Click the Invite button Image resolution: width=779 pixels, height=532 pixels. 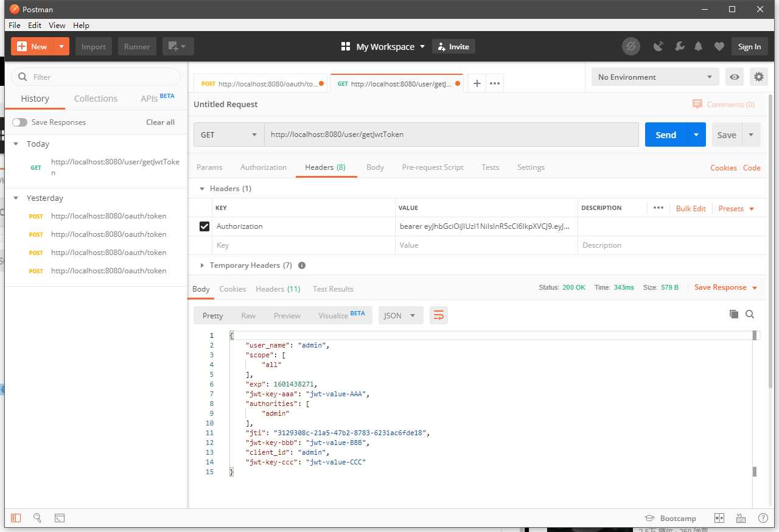point(453,46)
